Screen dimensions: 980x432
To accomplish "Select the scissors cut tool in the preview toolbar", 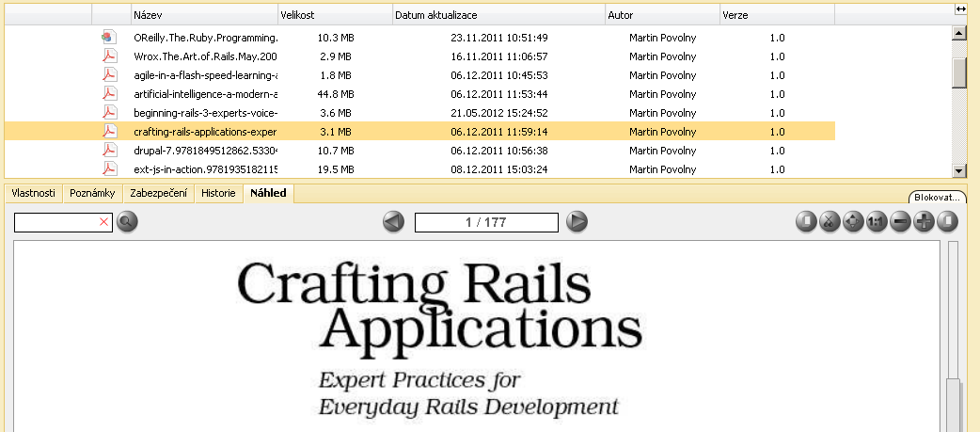I will [830, 221].
